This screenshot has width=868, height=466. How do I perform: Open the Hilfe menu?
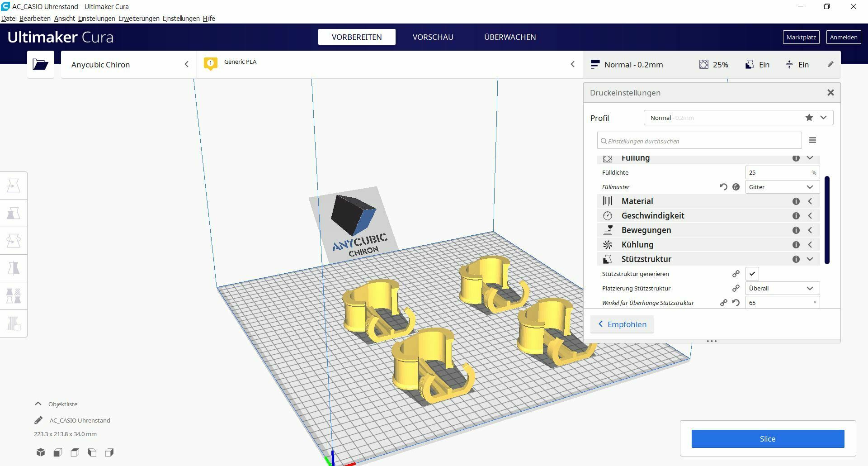209,19
